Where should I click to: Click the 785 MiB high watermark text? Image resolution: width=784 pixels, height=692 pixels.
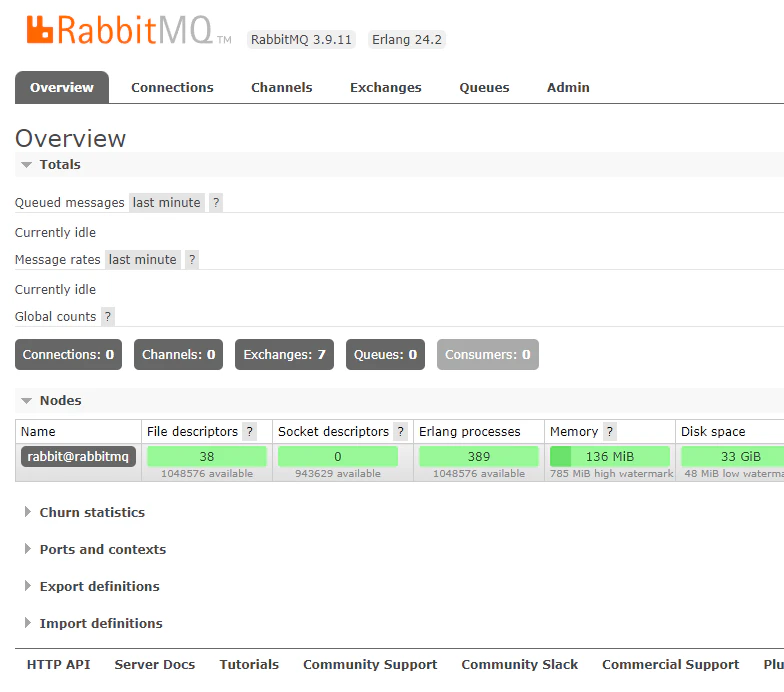612,474
